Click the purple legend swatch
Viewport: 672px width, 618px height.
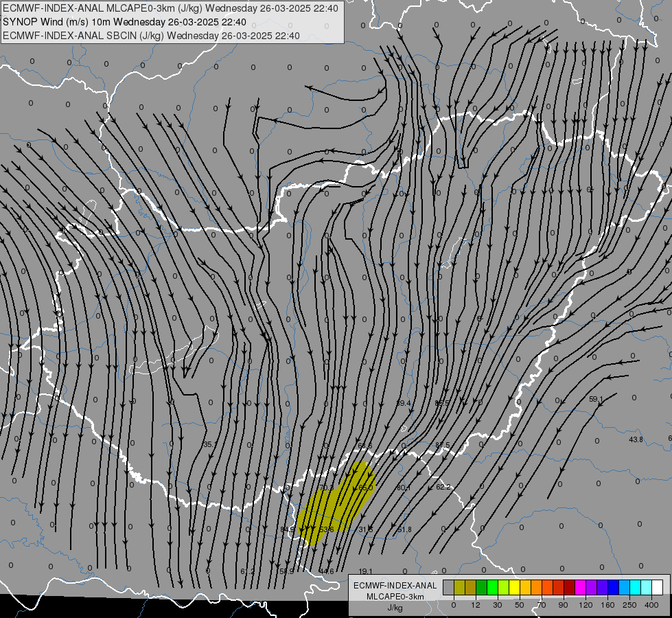(592, 587)
